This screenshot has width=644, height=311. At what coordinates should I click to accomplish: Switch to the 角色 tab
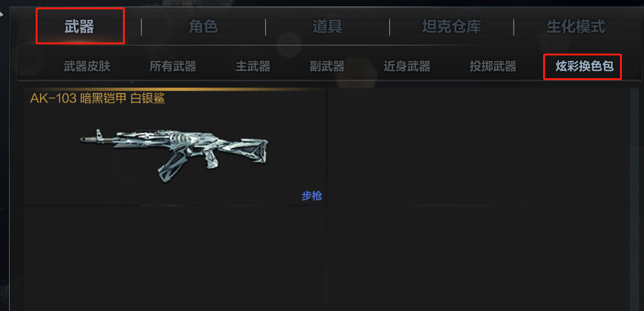203,26
